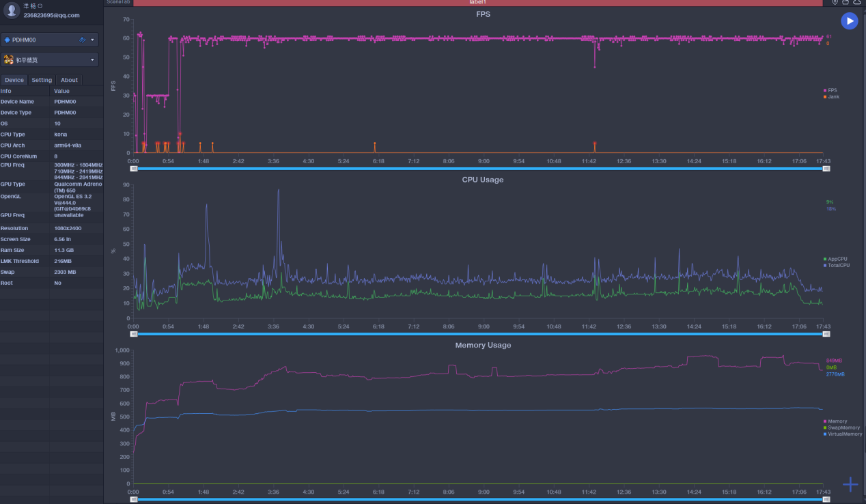
Task: Switch to the About tab
Action: [x=70, y=80]
